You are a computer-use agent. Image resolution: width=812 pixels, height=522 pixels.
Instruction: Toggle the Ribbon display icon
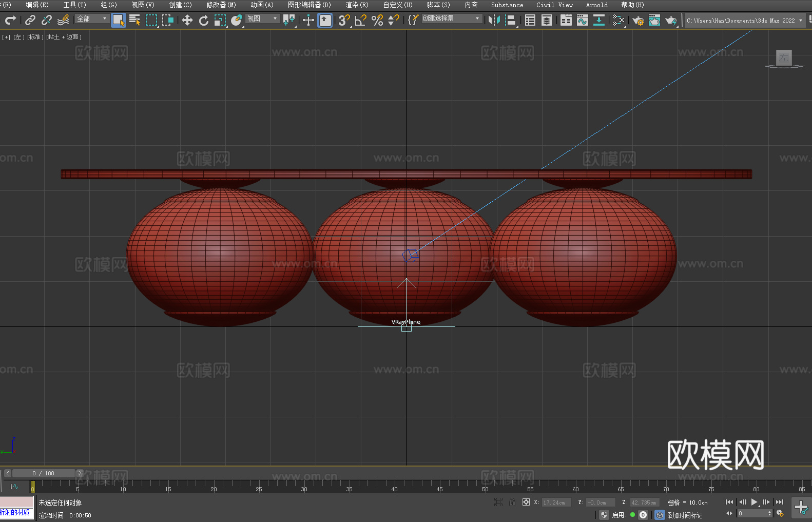[566, 20]
